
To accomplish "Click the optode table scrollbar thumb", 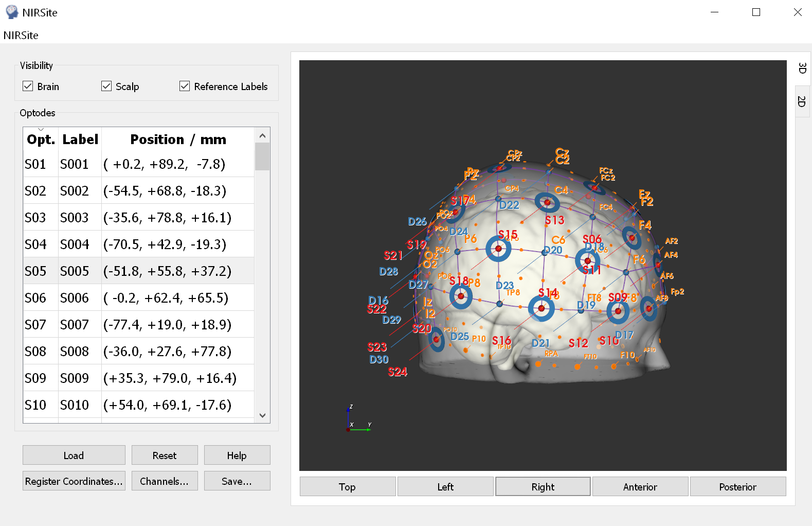I will pyautogui.click(x=262, y=156).
